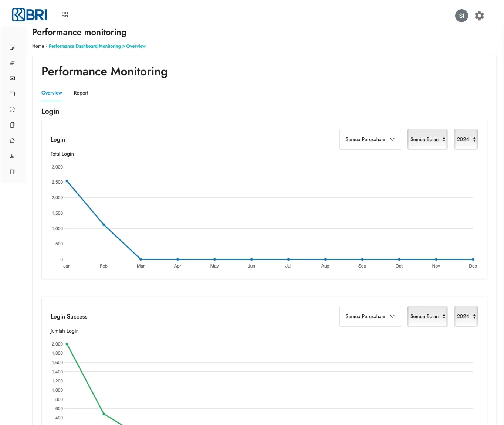Click the Mar data point on Login chart
This screenshot has width=504, height=425.
click(141, 259)
